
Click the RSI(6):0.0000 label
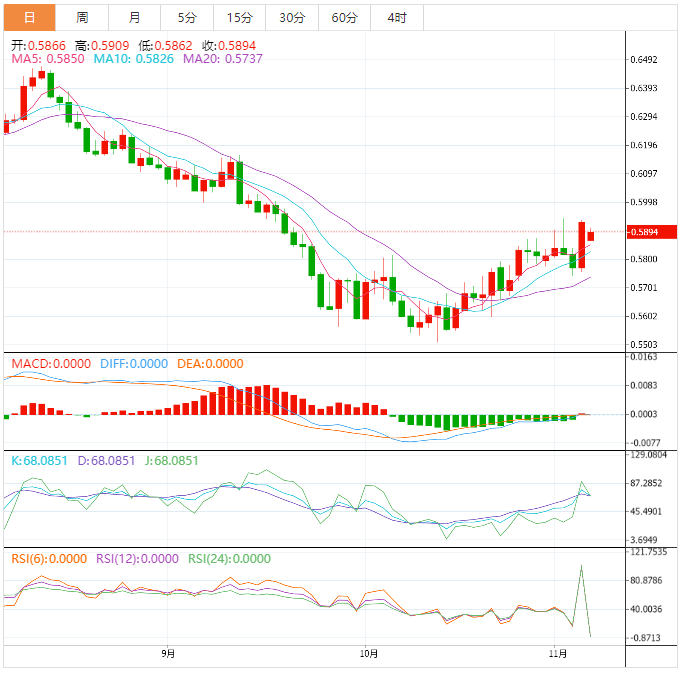[49, 559]
